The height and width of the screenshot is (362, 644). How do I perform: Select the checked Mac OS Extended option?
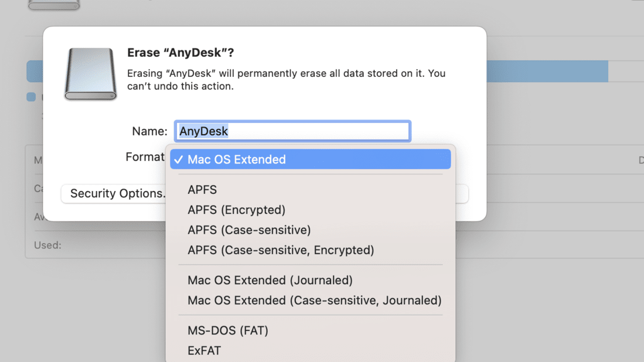pyautogui.click(x=310, y=159)
